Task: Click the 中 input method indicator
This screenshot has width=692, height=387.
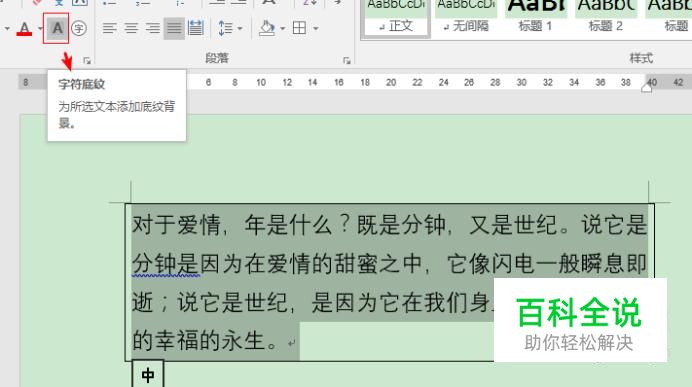Action: (x=148, y=375)
